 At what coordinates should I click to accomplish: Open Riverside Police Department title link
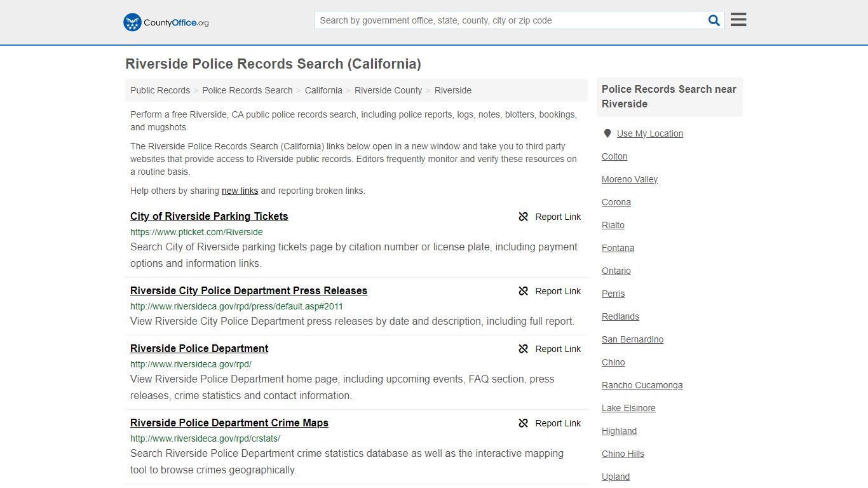coord(199,348)
